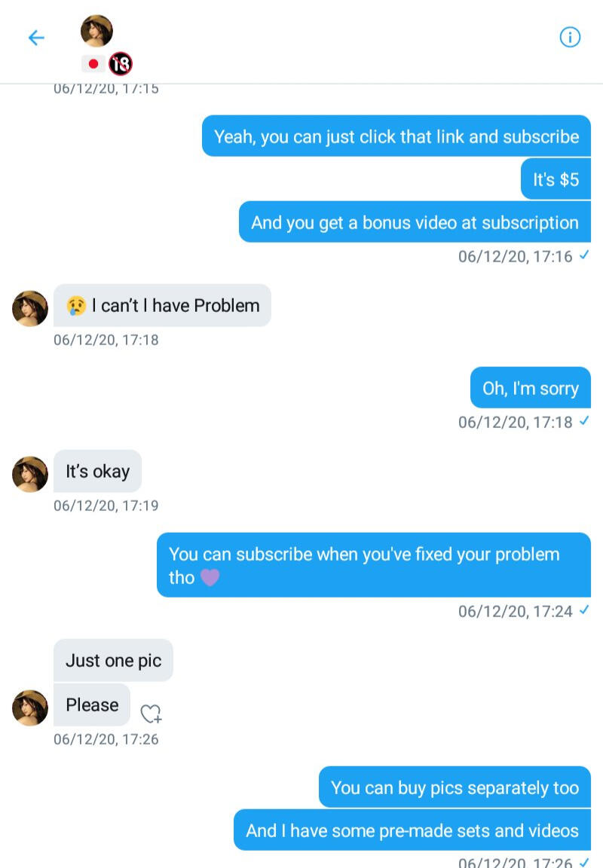Select the "Just one pic" message bubble
Image resolution: width=603 pixels, height=868 pixels.
(113, 661)
